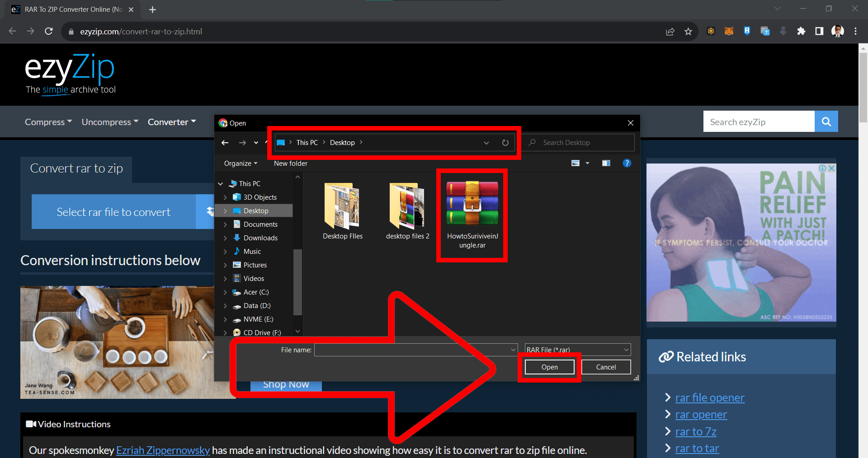The height and width of the screenshot is (458, 868).
Task: Click the Open button to confirm selection
Action: click(549, 367)
